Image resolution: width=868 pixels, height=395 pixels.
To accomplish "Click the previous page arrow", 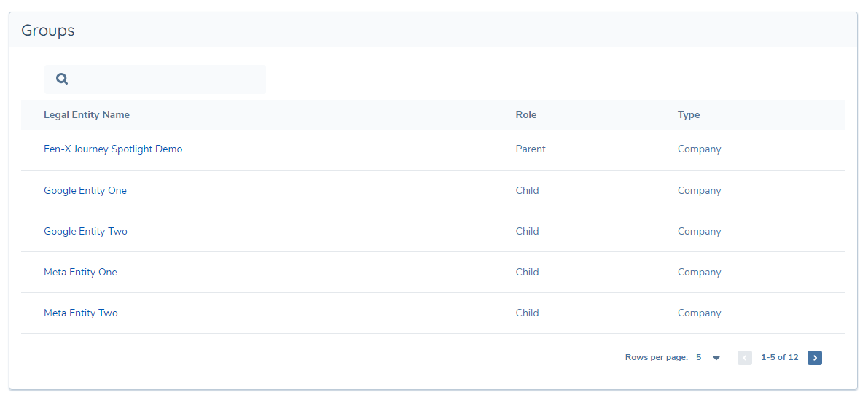I will 745,358.
